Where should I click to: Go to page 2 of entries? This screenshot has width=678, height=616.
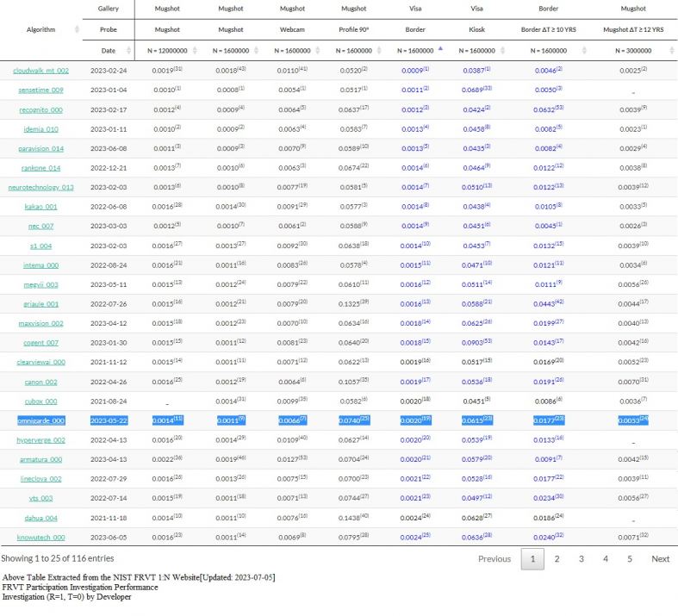(557, 559)
